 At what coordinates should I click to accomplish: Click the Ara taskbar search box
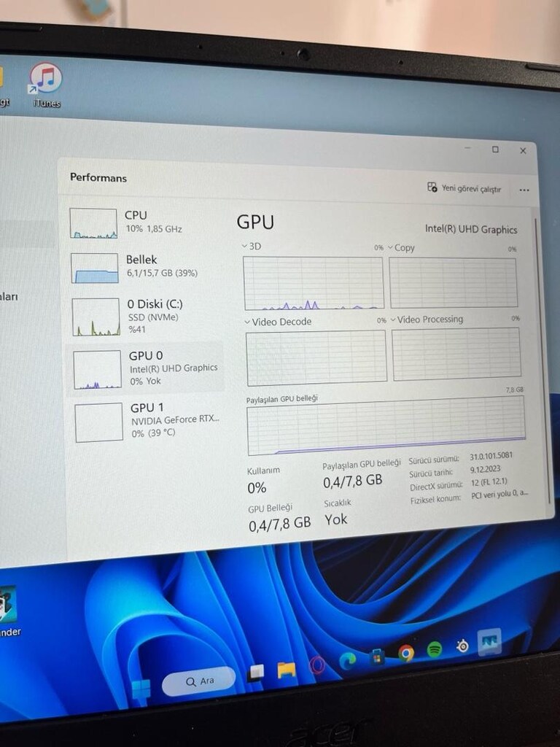pyautogui.click(x=198, y=681)
